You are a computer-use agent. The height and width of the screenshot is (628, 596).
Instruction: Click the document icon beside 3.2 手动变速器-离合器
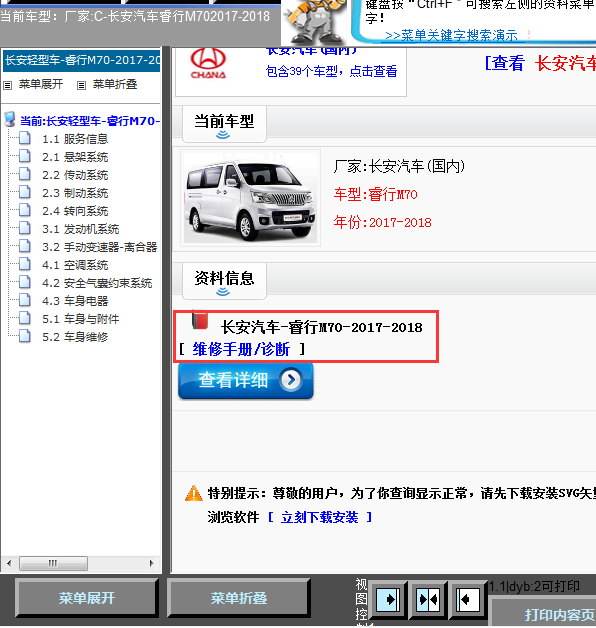point(25,246)
